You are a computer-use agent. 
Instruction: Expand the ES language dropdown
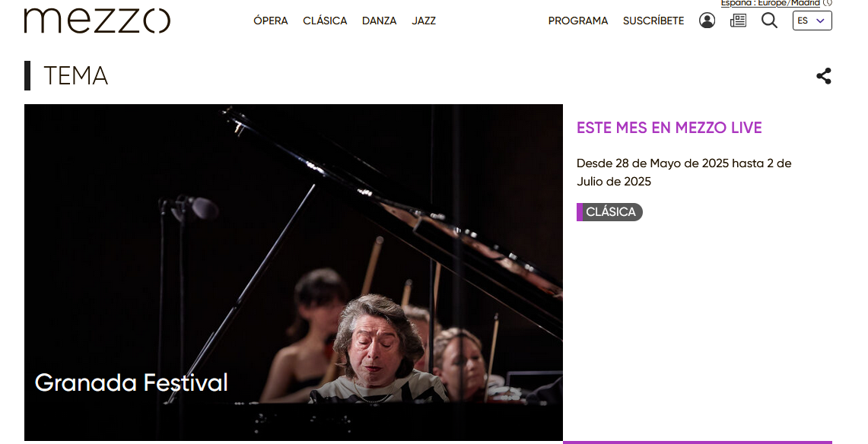(x=812, y=21)
